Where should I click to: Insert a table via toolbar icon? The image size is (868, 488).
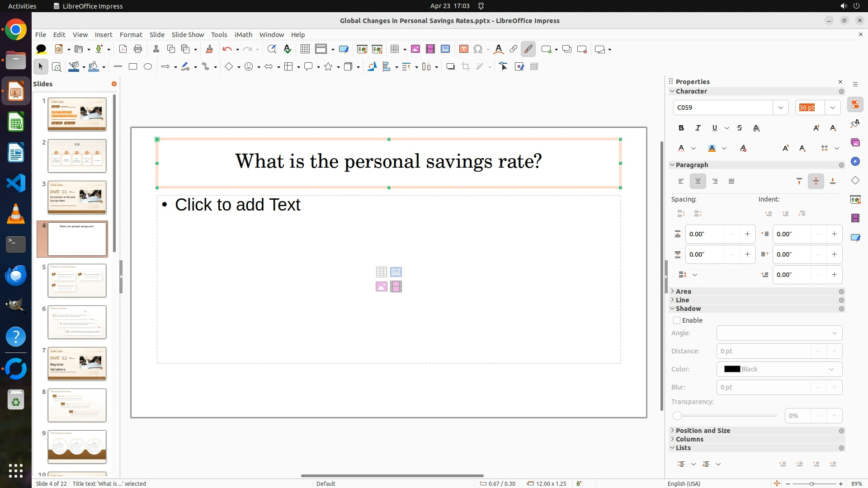pos(395,49)
